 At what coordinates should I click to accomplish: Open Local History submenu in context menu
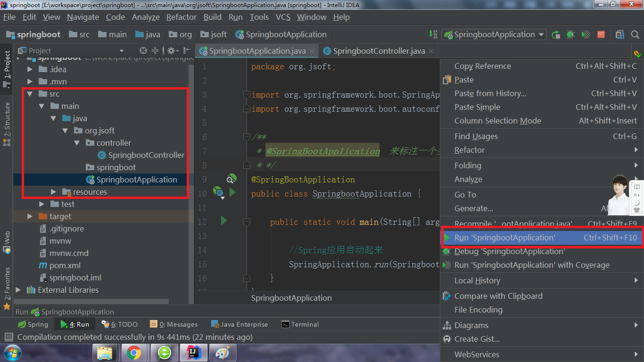542,280
